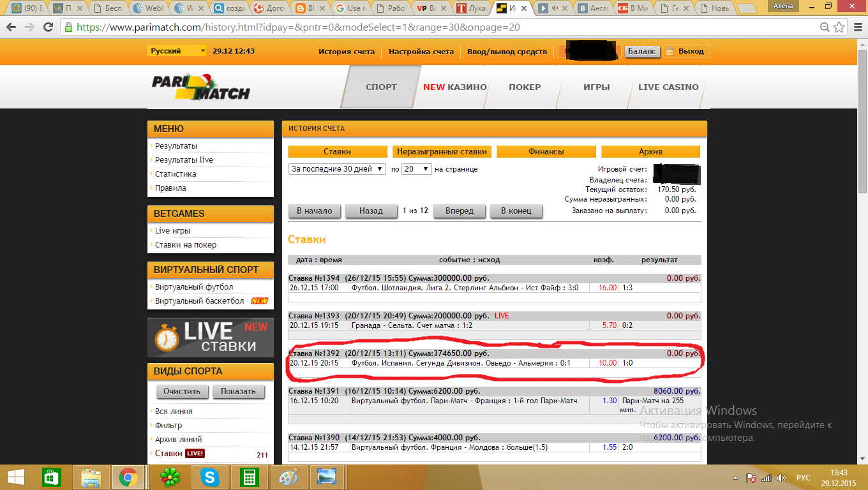
Task: Select the LIVE CASINO navigation tab
Action: point(668,87)
